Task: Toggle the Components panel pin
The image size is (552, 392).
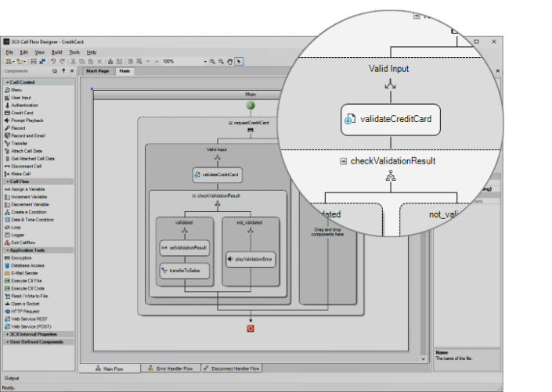Action: click(x=63, y=71)
